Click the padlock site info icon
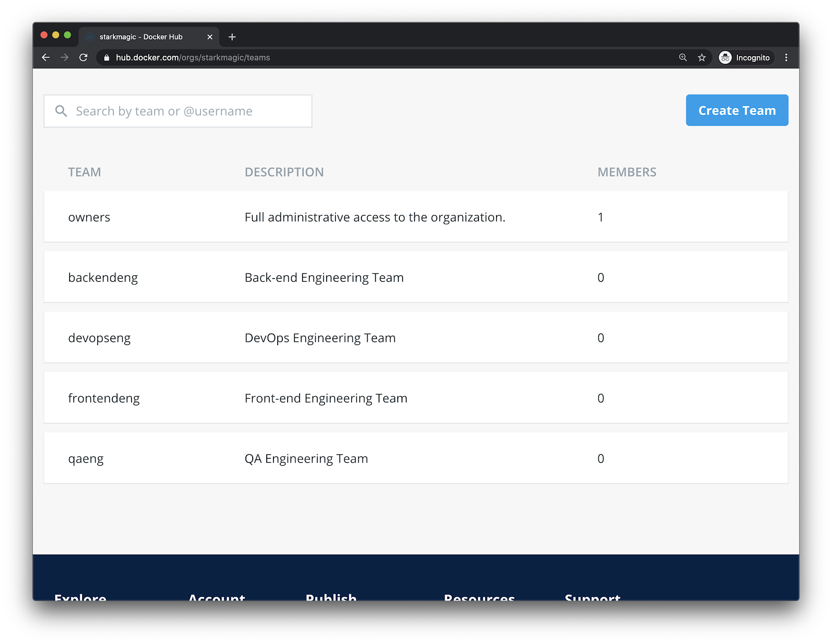Screen dimensions: 832x644 [107, 58]
